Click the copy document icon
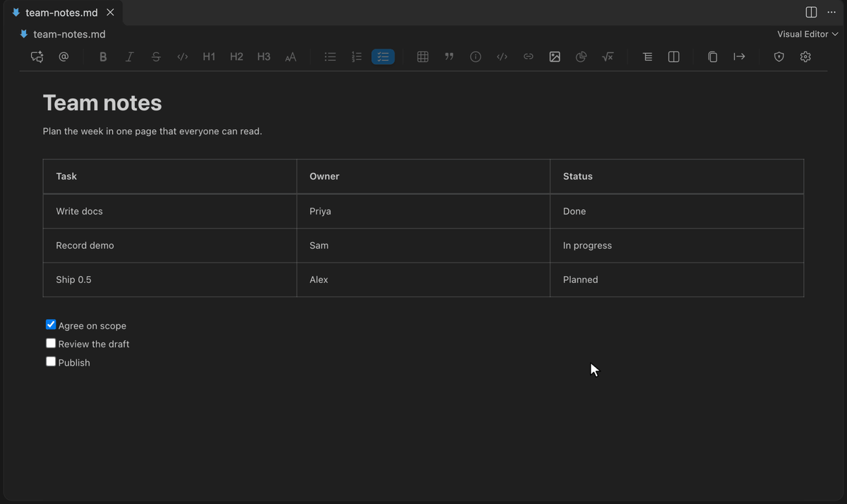 pyautogui.click(x=713, y=56)
